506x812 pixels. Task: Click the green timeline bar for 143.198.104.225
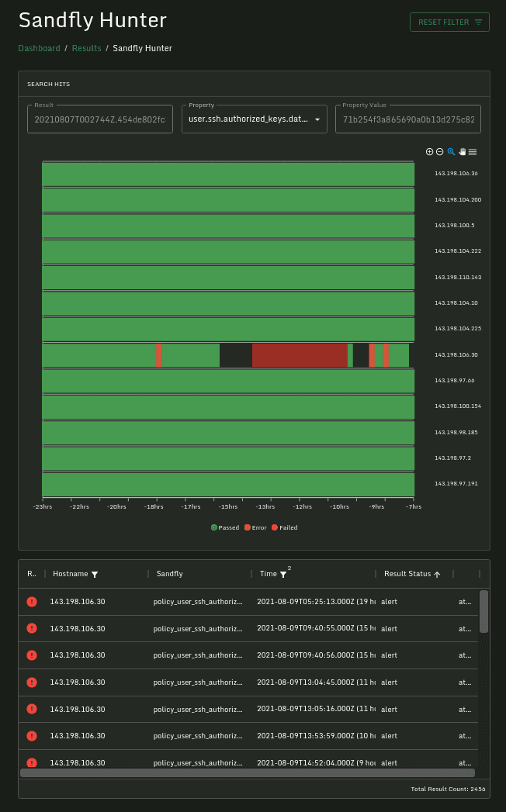[228, 330]
